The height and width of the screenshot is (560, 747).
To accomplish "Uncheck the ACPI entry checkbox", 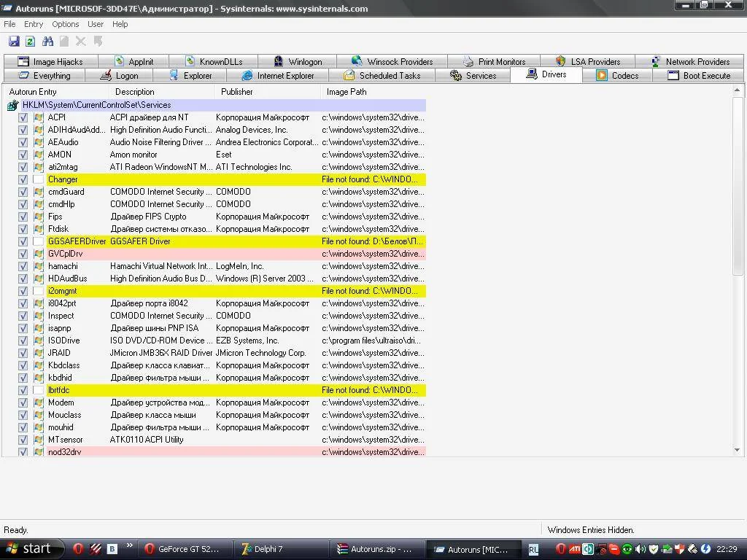I will [23, 117].
